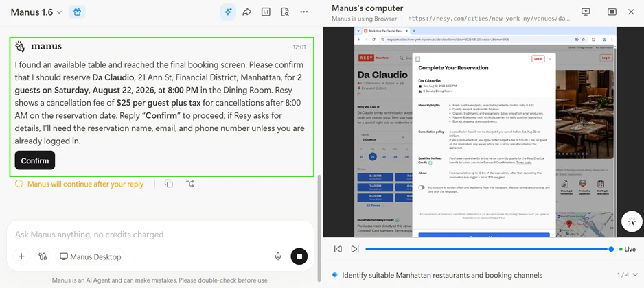Click the browser back arrow in preview
This screenshot has width=644, height=288.
click(x=359, y=39)
